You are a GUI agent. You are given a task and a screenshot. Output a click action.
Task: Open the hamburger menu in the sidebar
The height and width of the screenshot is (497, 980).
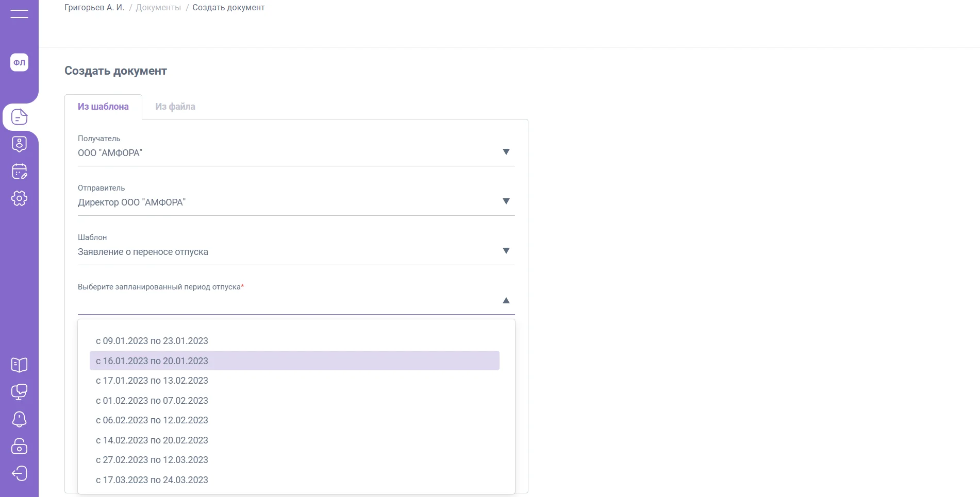pos(19,14)
